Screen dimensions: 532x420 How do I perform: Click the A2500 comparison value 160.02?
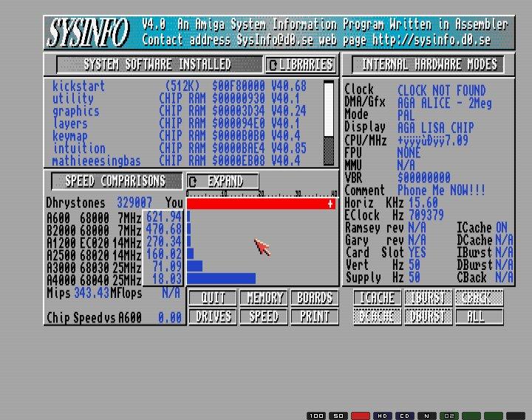coord(164,254)
